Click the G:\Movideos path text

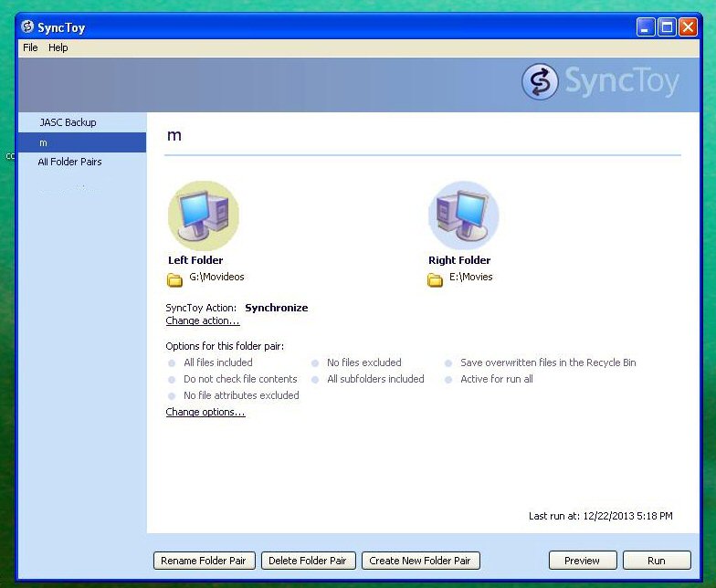pos(216,277)
